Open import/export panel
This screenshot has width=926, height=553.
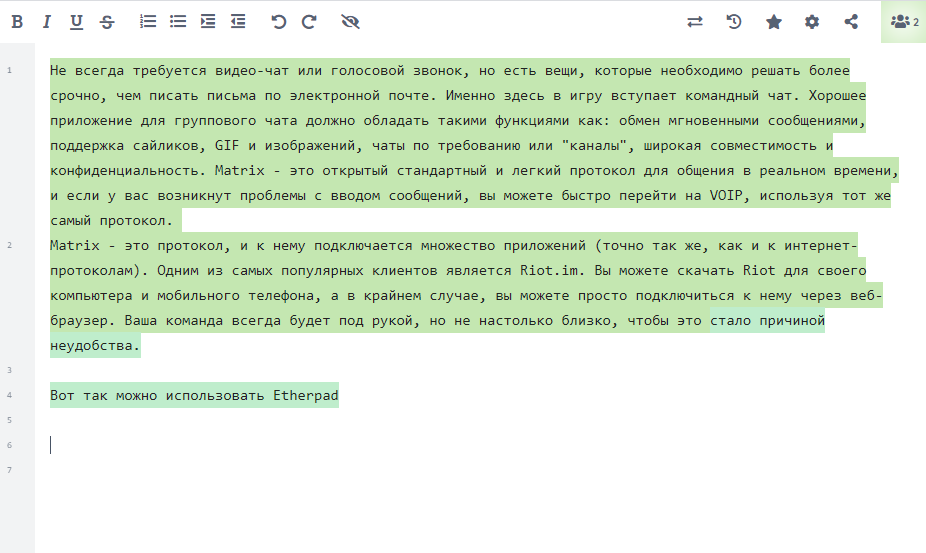coord(695,22)
